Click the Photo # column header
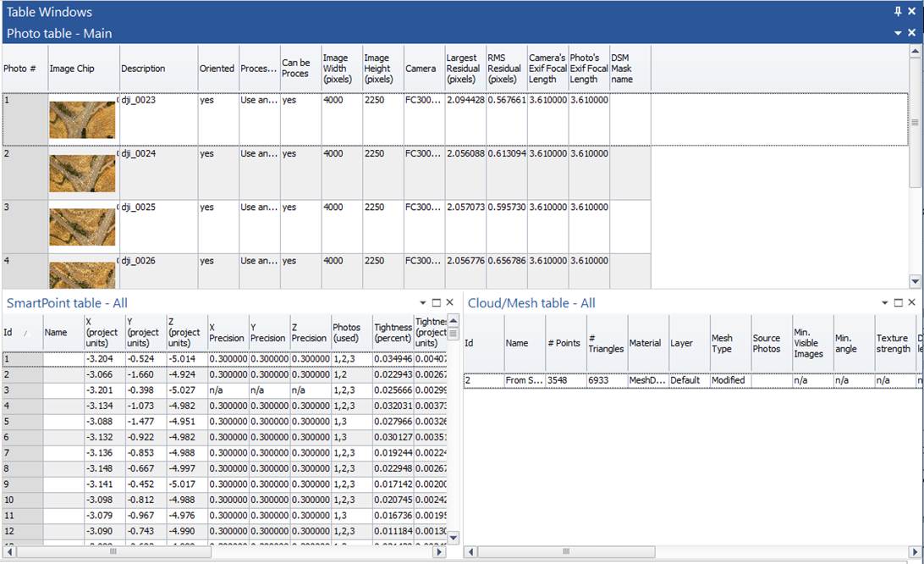 pos(23,69)
